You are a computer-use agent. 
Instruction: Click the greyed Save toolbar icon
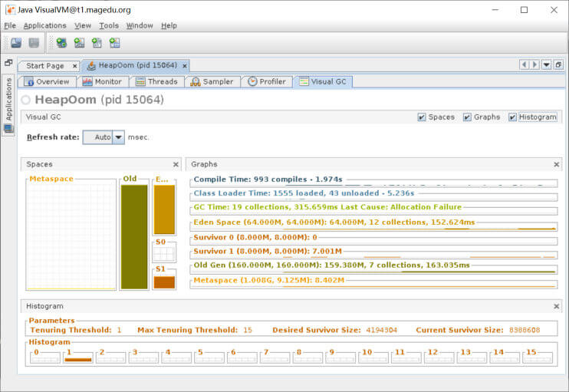click(34, 43)
